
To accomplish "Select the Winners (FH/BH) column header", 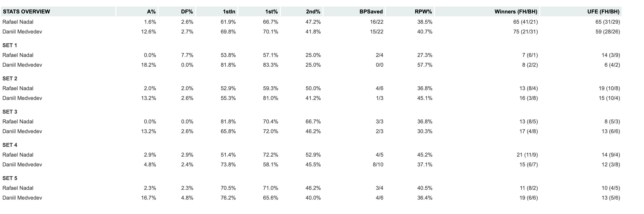I will [x=516, y=11].
